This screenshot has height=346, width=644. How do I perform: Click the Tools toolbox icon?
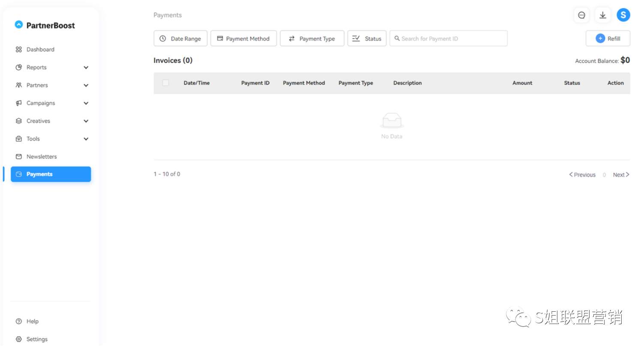tap(18, 139)
